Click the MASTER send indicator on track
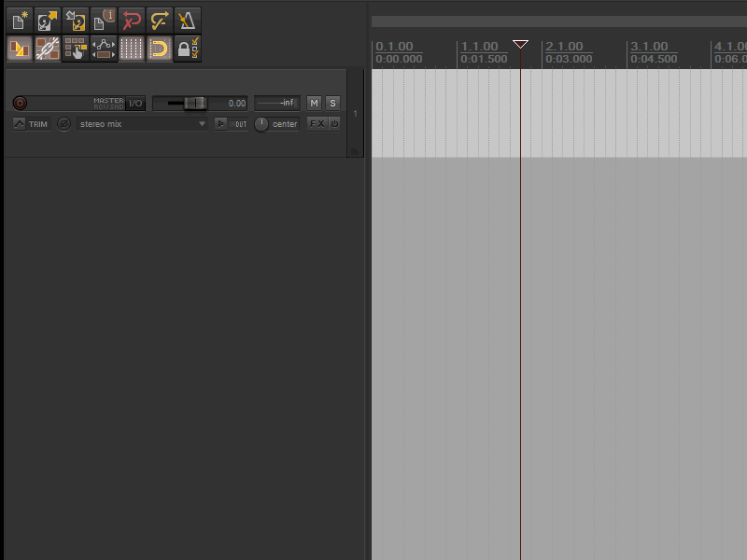Screen dimensions: 747x560 pos(108,101)
